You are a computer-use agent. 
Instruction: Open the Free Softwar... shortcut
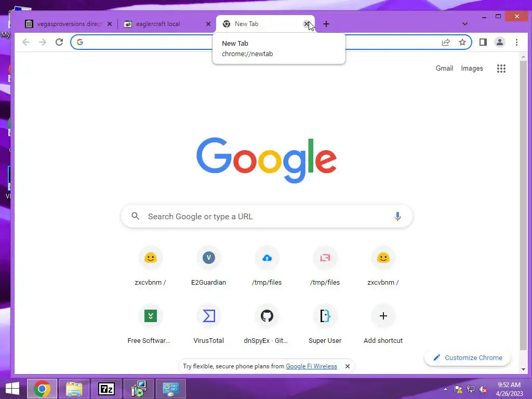[x=150, y=325]
